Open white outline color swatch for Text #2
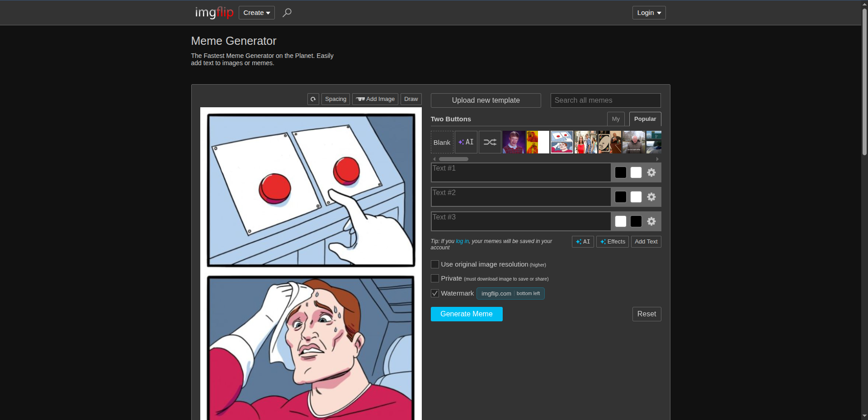Viewport: 868px width, 420px height. (x=636, y=197)
